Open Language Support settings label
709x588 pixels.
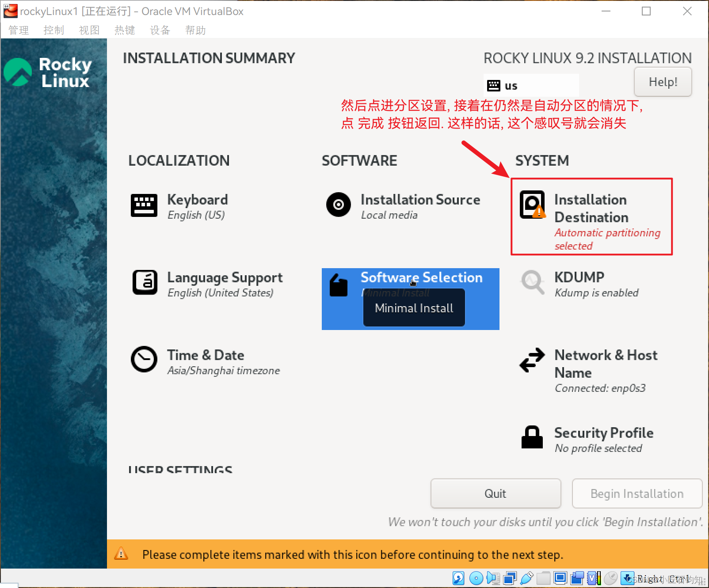[225, 277]
